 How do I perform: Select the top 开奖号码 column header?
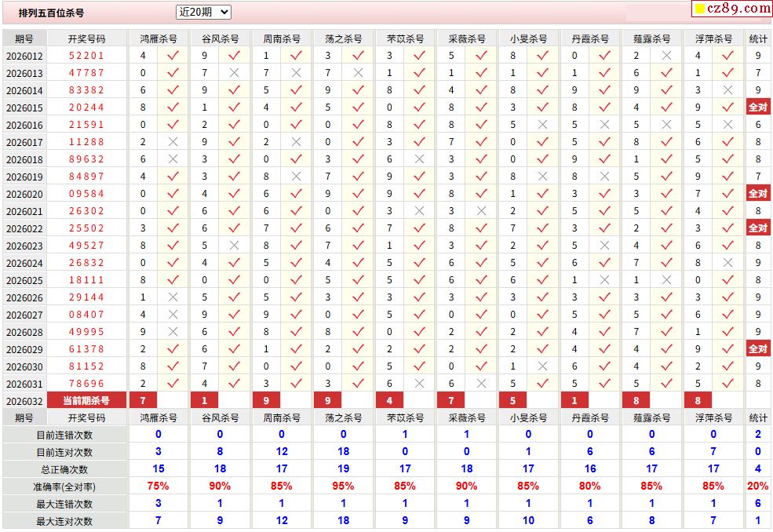pyautogui.click(x=87, y=38)
